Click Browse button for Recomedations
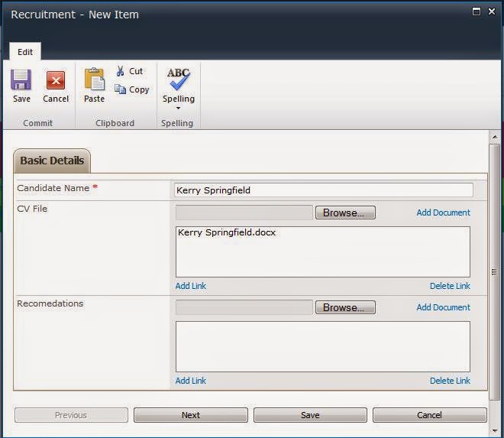The width and height of the screenshot is (504, 438). coord(345,307)
